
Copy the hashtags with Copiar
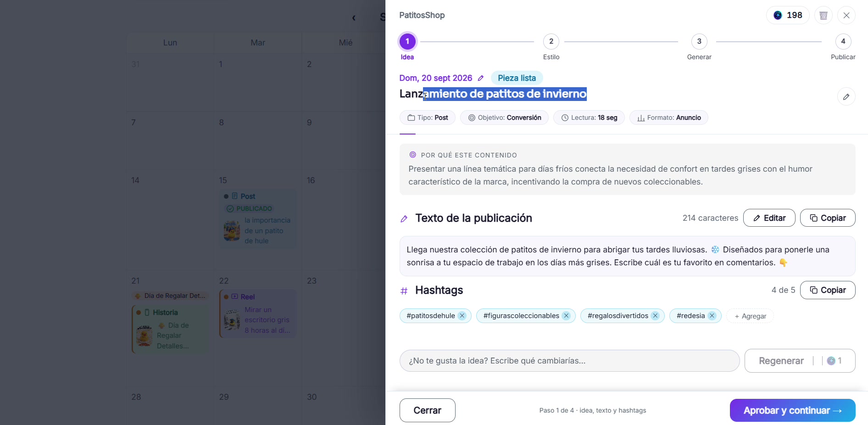(828, 290)
